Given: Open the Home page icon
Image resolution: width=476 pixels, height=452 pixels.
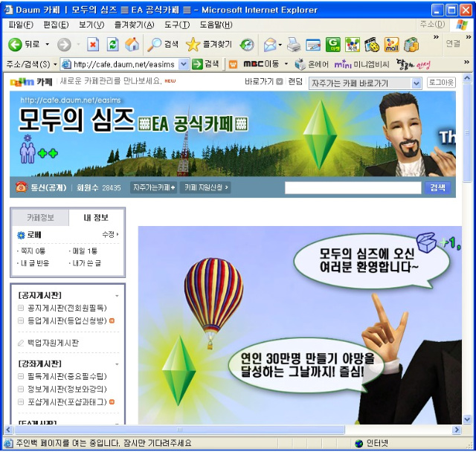Looking at the screenshot, I should (x=132, y=45).
